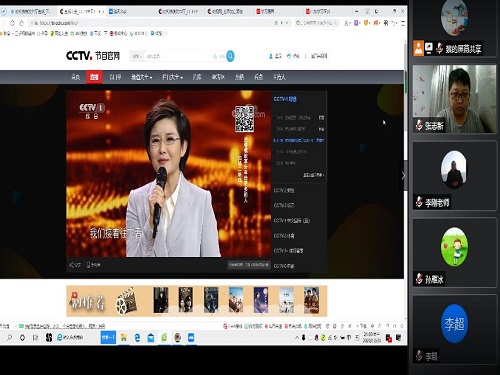Image resolution: width=500 pixels, height=375 pixels.
Task: Click the screen-share icon in the top tile
Action: (x=429, y=48)
